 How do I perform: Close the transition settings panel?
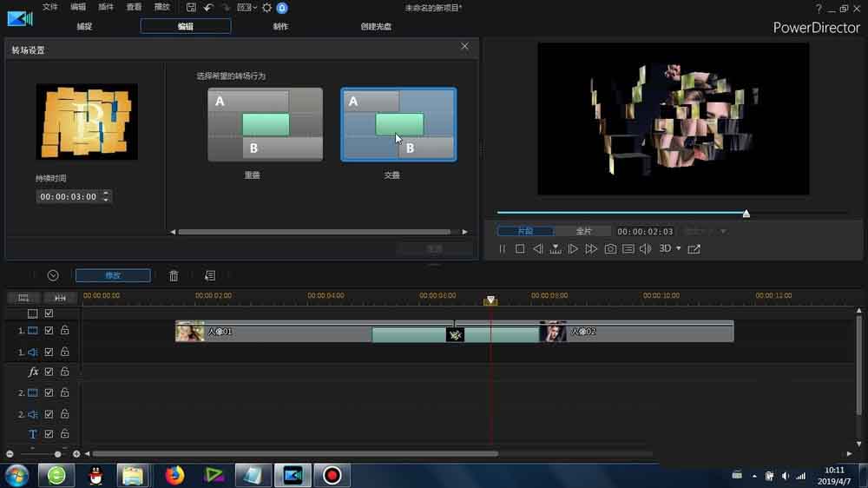pos(464,47)
